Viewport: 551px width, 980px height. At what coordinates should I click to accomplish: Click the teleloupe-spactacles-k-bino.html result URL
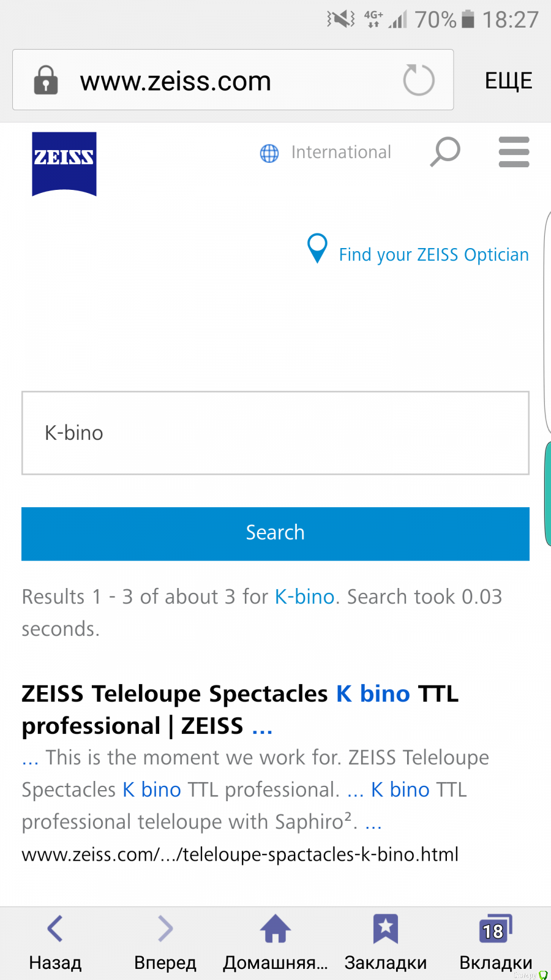(x=240, y=854)
